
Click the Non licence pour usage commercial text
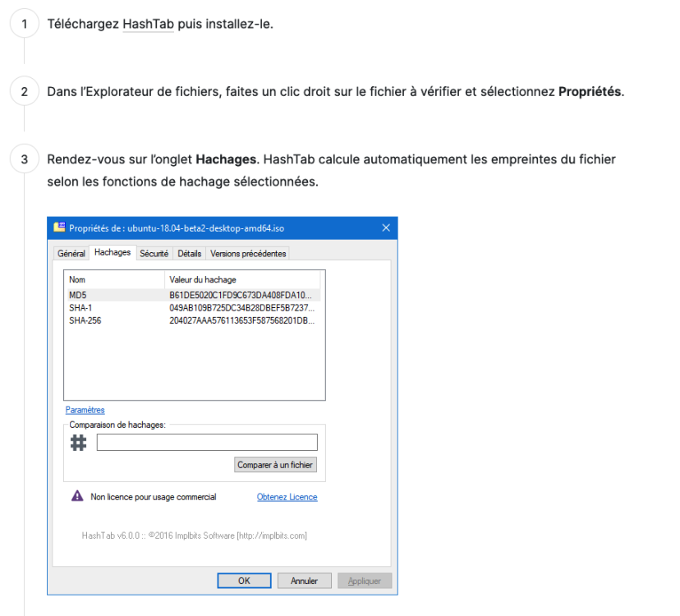point(154,497)
